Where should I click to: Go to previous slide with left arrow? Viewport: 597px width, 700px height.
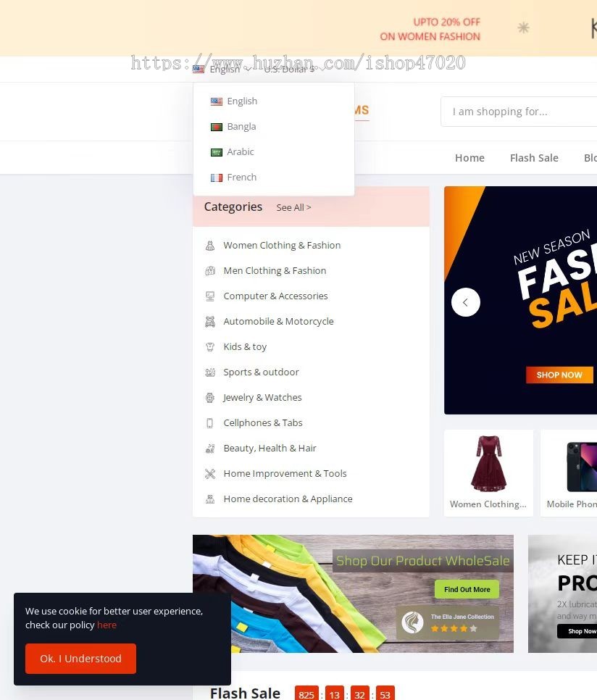pos(465,302)
